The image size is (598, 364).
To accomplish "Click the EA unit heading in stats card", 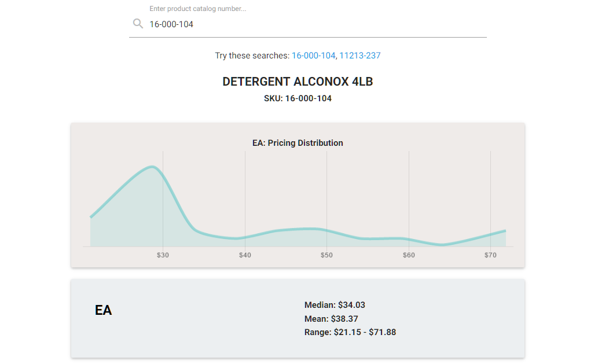I will [x=104, y=310].
